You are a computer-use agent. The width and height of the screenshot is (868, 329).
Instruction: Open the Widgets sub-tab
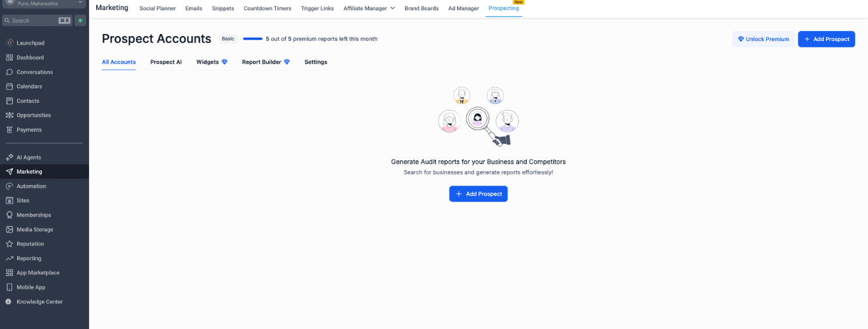point(207,62)
